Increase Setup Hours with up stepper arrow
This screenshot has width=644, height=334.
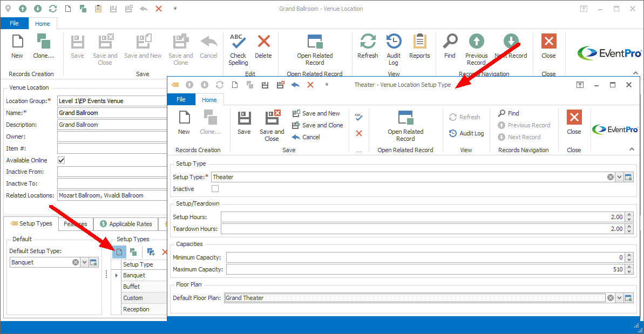click(x=629, y=215)
